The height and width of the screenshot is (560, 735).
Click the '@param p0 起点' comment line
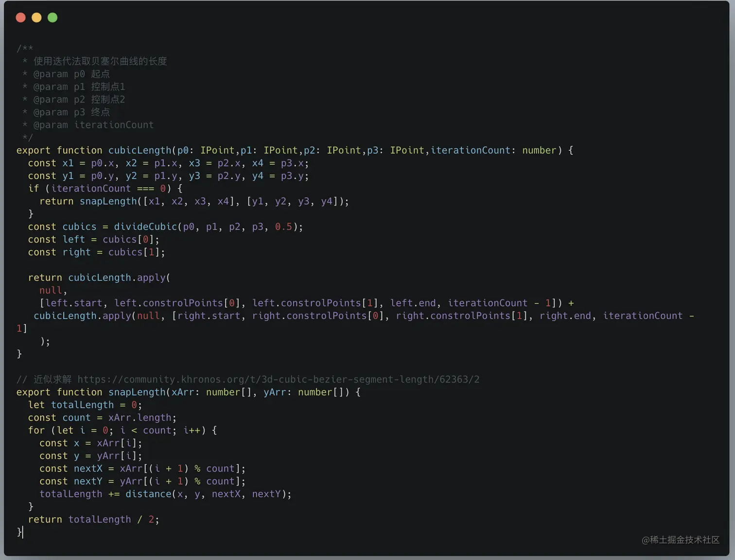[x=66, y=74]
